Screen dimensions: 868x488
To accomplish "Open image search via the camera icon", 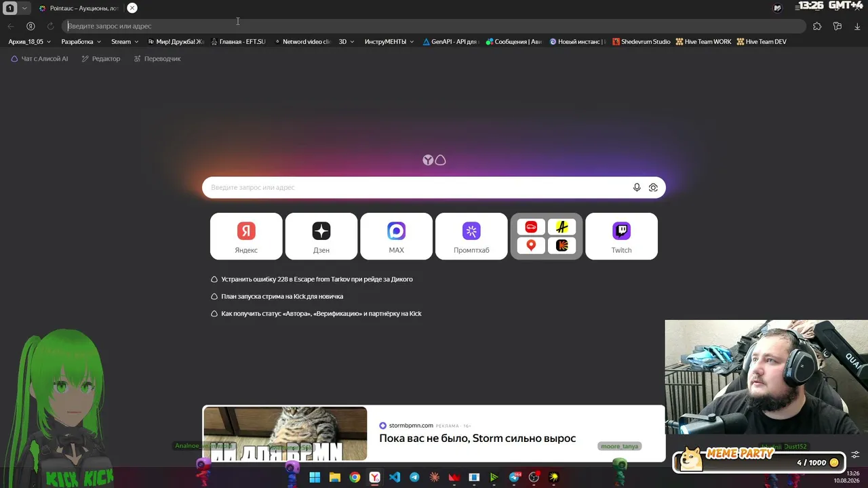I will 653,188.
